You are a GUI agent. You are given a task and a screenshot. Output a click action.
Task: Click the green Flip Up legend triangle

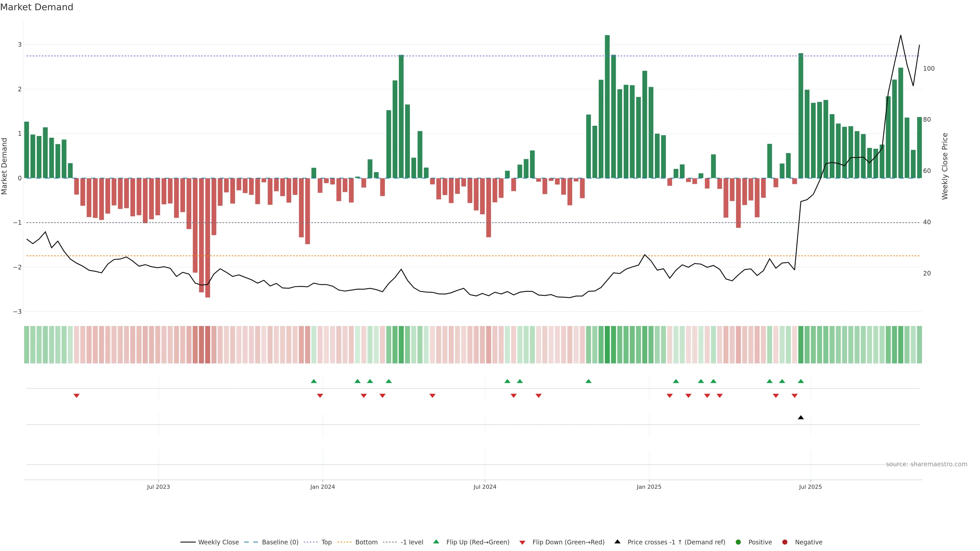(x=436, y=542)
